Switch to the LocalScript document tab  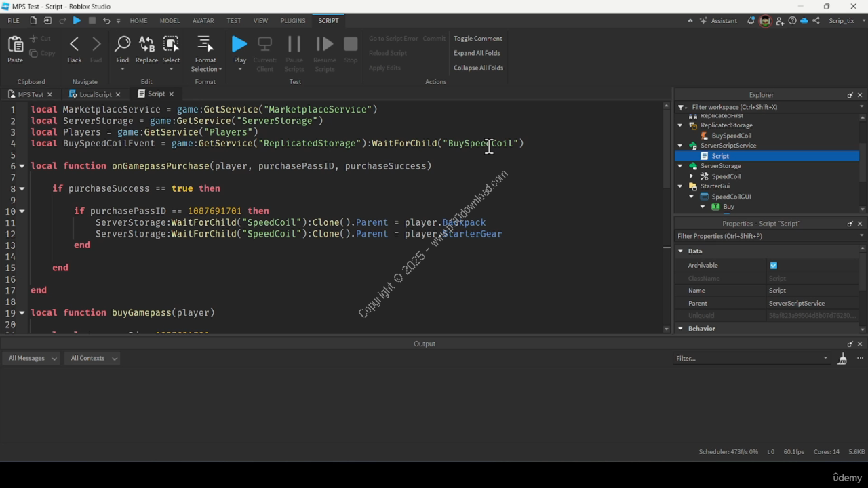tap(95, 94)
